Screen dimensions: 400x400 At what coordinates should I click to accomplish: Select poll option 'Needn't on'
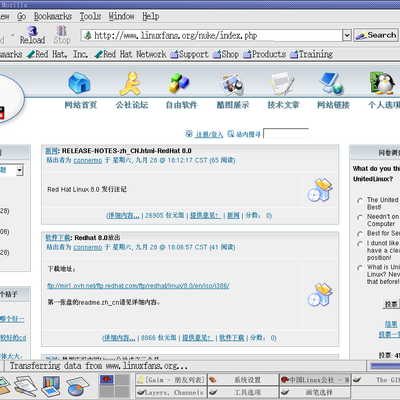360,217
